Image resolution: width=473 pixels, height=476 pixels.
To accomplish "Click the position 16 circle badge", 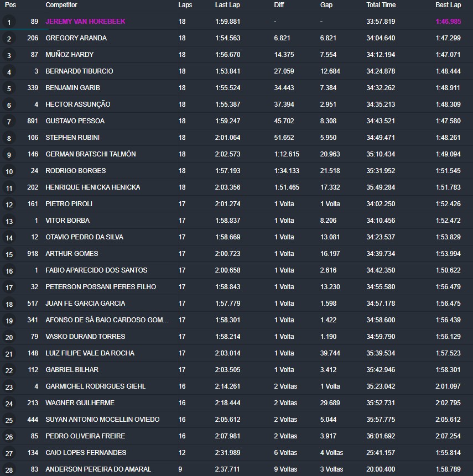I will point(9,271).
